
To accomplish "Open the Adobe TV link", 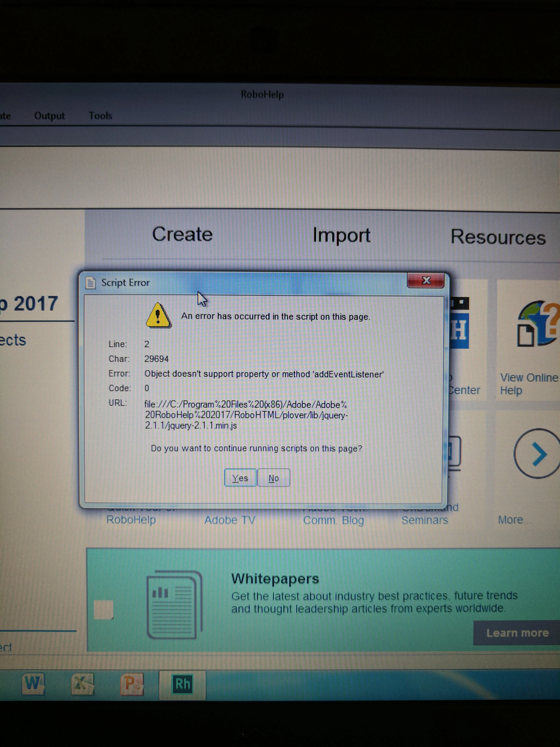I will [229, 520].
